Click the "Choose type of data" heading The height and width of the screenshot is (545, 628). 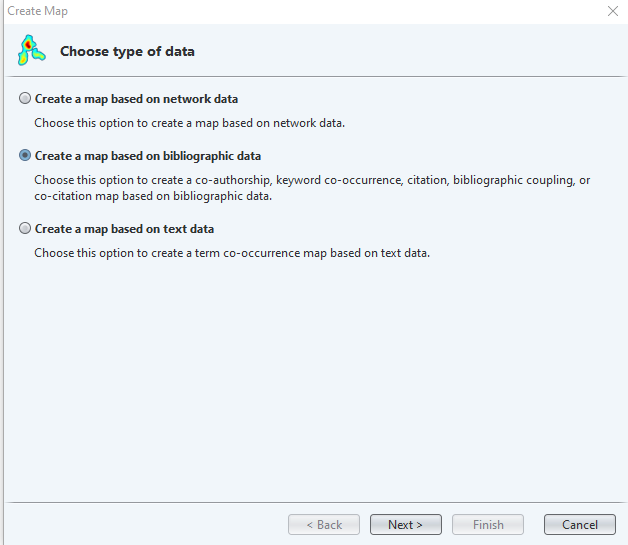click(x=127, y=51)
